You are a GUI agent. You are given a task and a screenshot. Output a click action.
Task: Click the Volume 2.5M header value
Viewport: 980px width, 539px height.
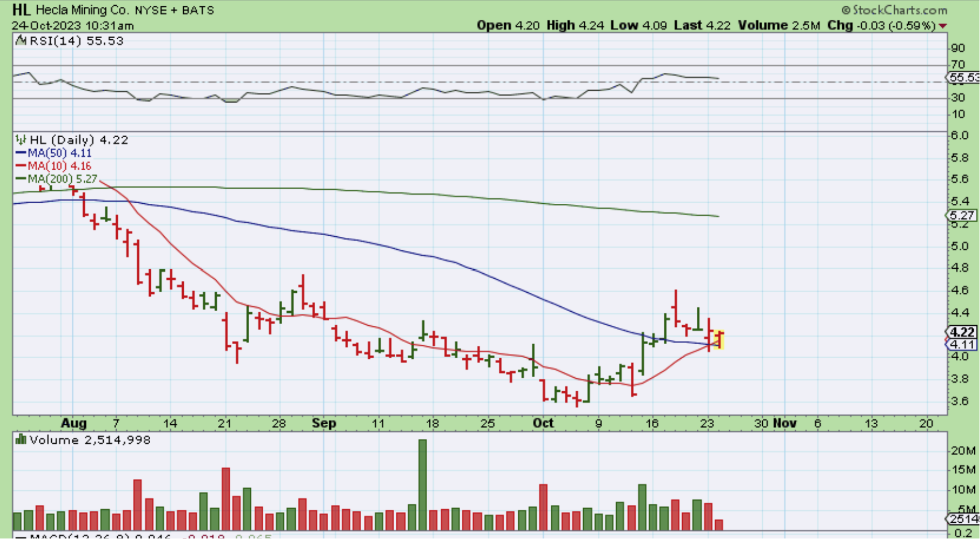point(779,25)
